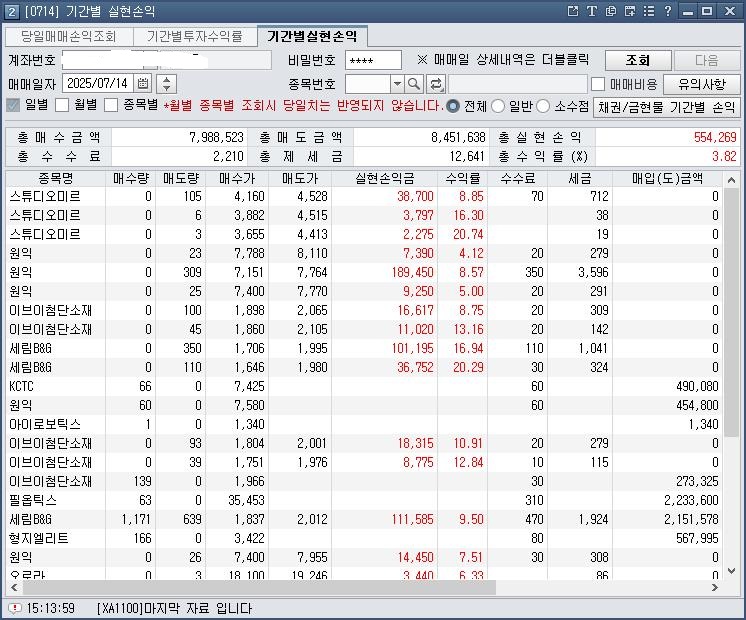
Task: Click total buy amount 7,988,523
Action: (216, 138)
